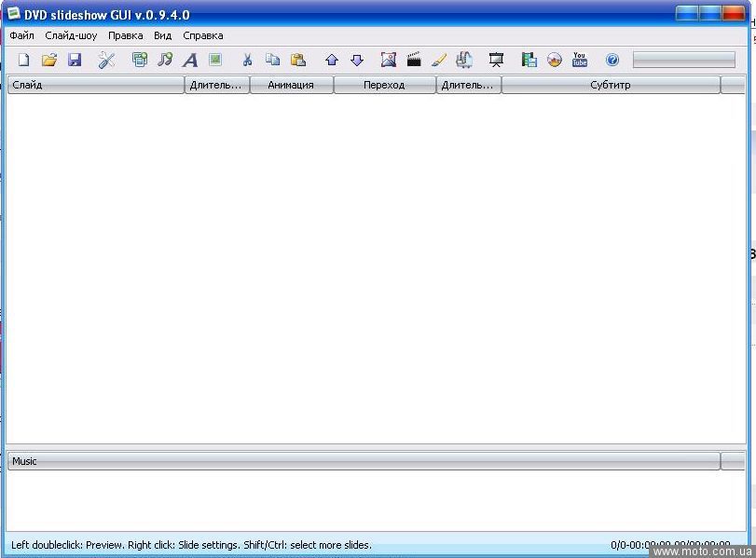This screenshot has width=756, height=558.
Task: Minimize the DVD slideshow GUI window
Action: (687, 13)
